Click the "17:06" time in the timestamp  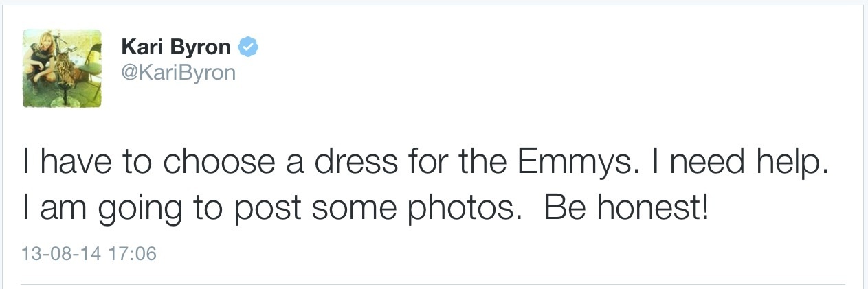tap(133, 254)
